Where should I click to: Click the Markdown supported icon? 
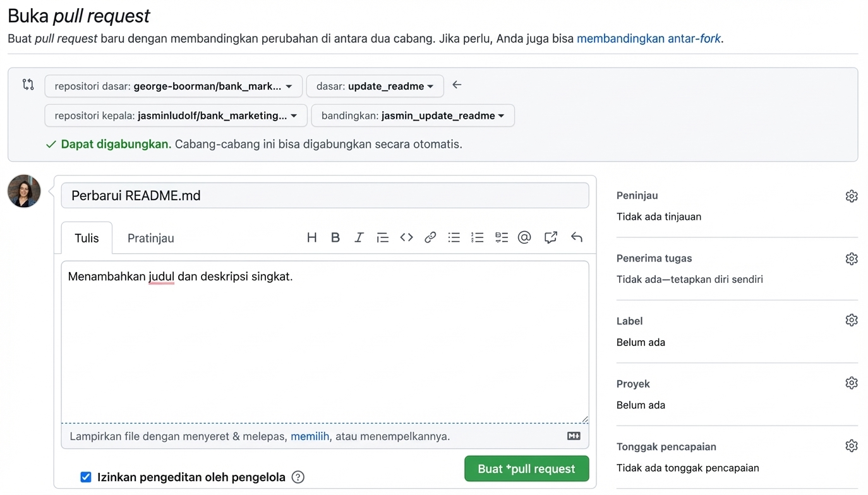(x=574, y=436)
